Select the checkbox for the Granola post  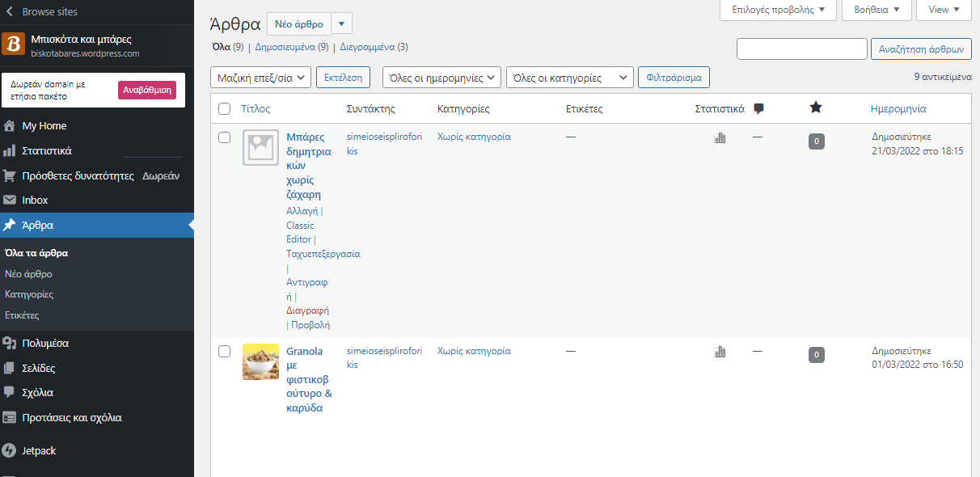click(x=225, y=352)
